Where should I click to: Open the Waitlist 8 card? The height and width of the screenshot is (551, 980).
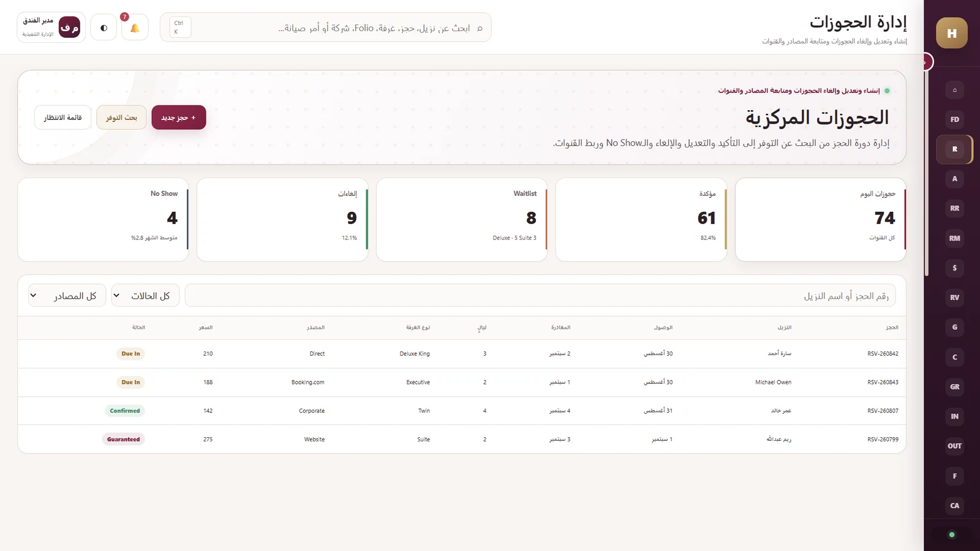[462, 220]
